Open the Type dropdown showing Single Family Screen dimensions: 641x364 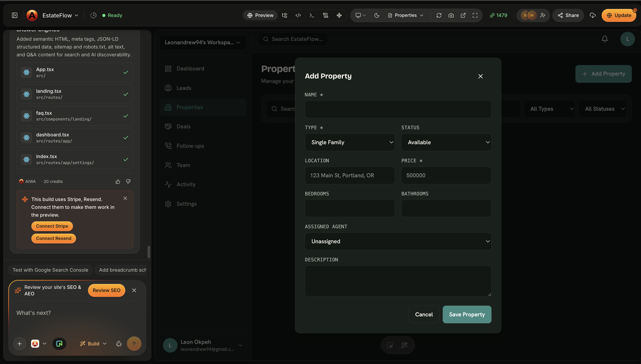350,142
